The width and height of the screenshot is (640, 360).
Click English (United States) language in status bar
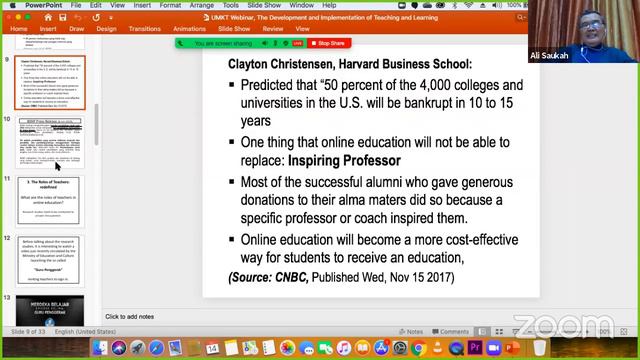(x=85, y=332)
